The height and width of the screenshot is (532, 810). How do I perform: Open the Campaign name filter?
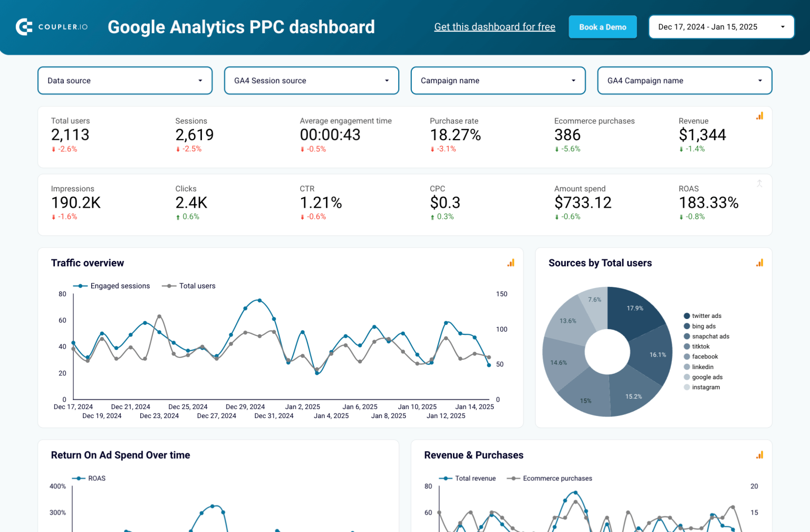[x=498, y=80]
